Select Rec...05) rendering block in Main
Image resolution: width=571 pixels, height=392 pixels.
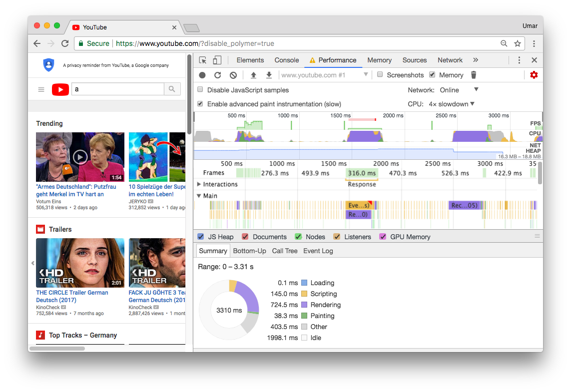464,205
